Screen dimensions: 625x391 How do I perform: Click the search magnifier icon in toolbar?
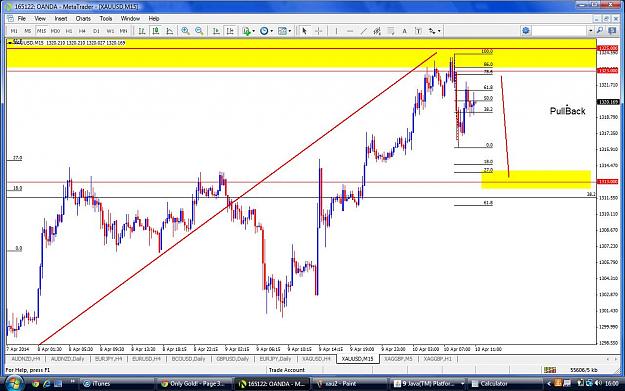click(600, 30)
